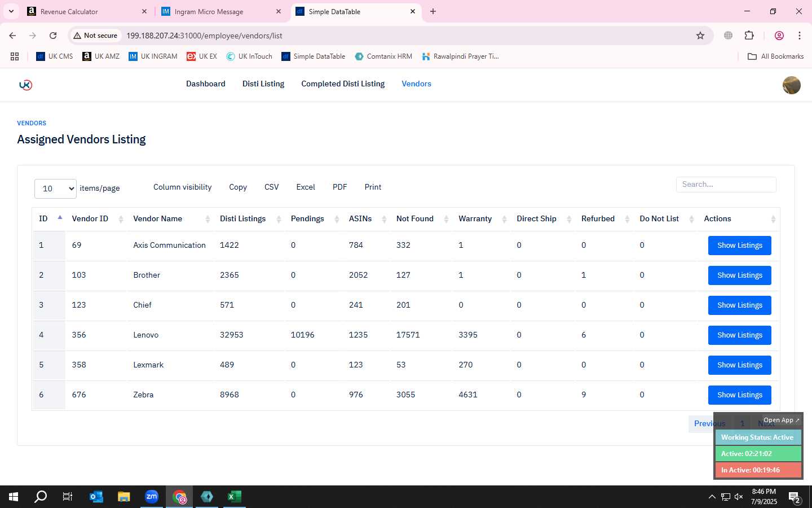Bookmark this page with the star icon
This screenshot has width=812, height=508.
[700, 36]
